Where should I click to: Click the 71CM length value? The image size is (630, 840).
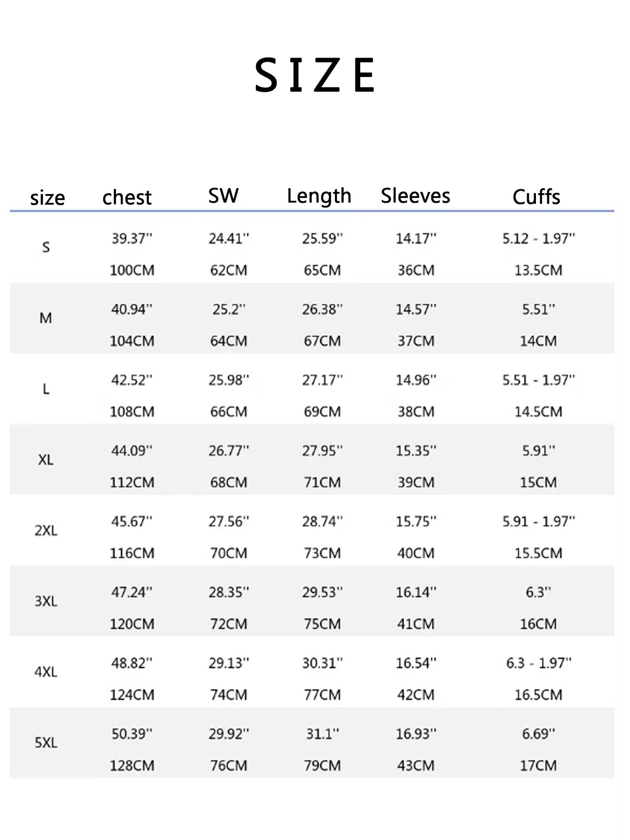point(322,482)
